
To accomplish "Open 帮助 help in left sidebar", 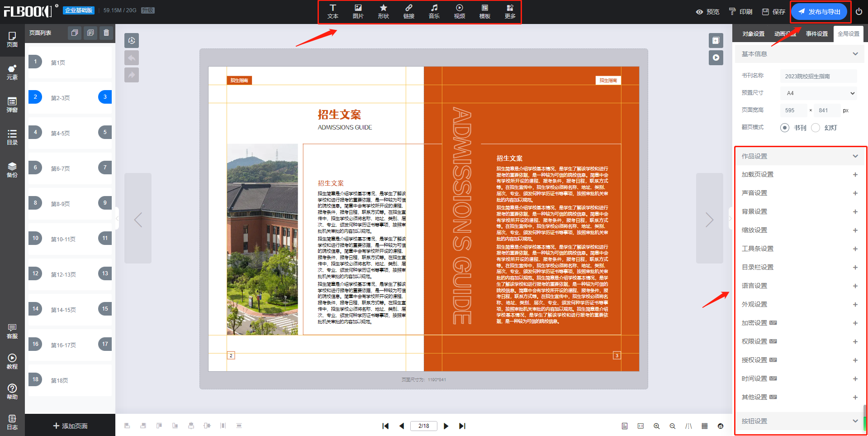I will 12,392.
